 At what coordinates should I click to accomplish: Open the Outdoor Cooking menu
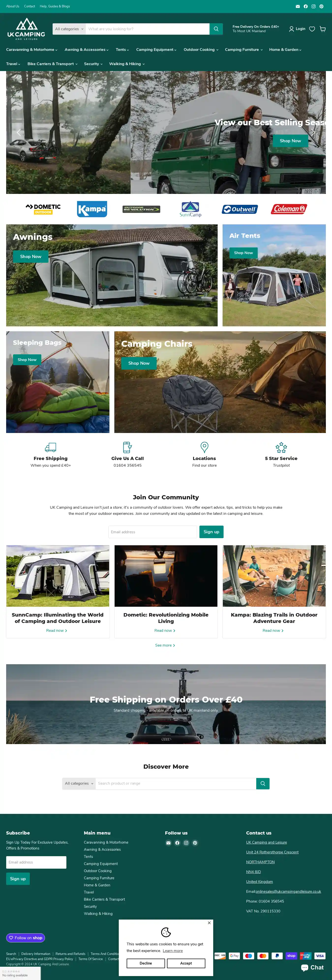(201, 50)
